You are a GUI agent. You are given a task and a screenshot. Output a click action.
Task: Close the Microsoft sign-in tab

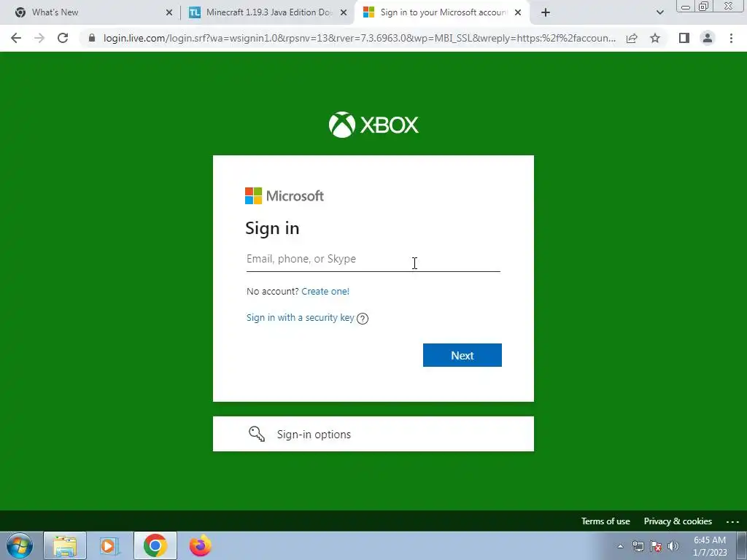(x=518, y=13)
